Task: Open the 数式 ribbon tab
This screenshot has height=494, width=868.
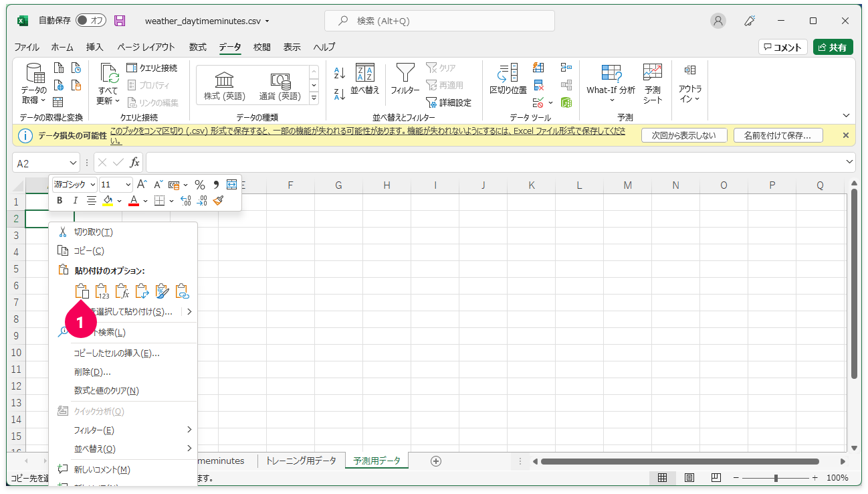Action: coord(198,47)
